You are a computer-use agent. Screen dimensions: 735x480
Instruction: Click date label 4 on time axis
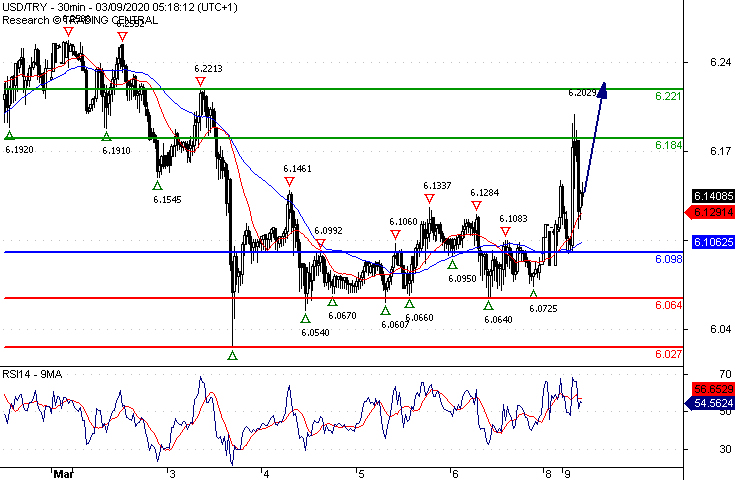[x=266, y=474]
